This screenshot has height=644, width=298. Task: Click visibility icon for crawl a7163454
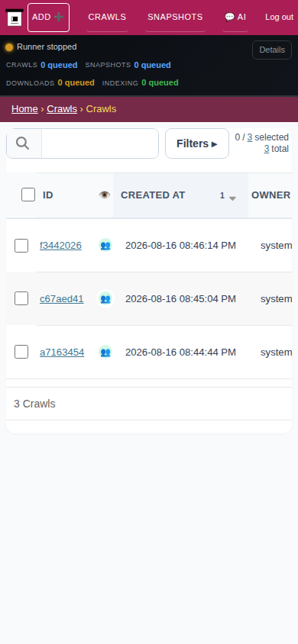(105, 352)
